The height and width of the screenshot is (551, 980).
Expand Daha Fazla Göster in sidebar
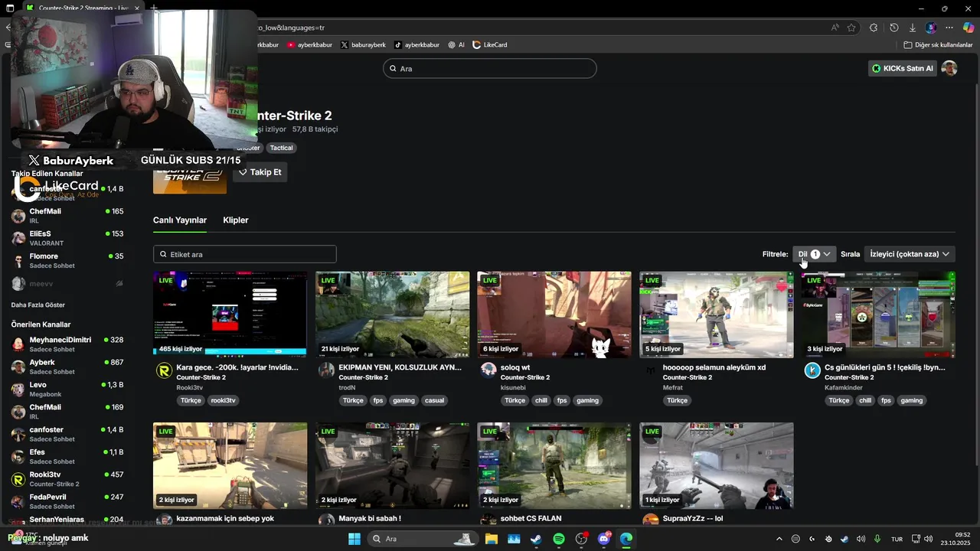(38, 305)
